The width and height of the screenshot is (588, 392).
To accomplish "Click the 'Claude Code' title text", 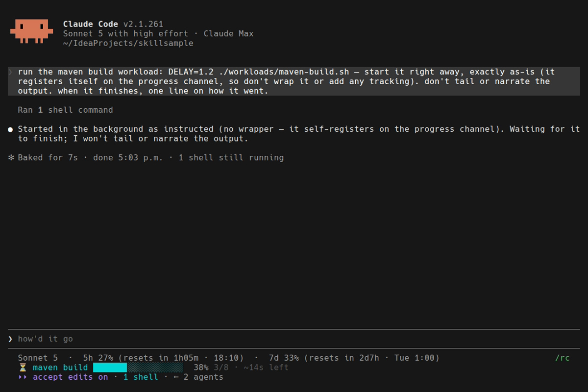I will tap(91, 24).
